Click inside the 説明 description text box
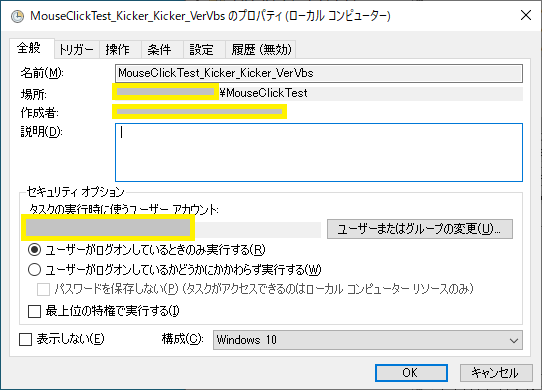This screenshot has height=390, width=542. (x=319, y=152)
